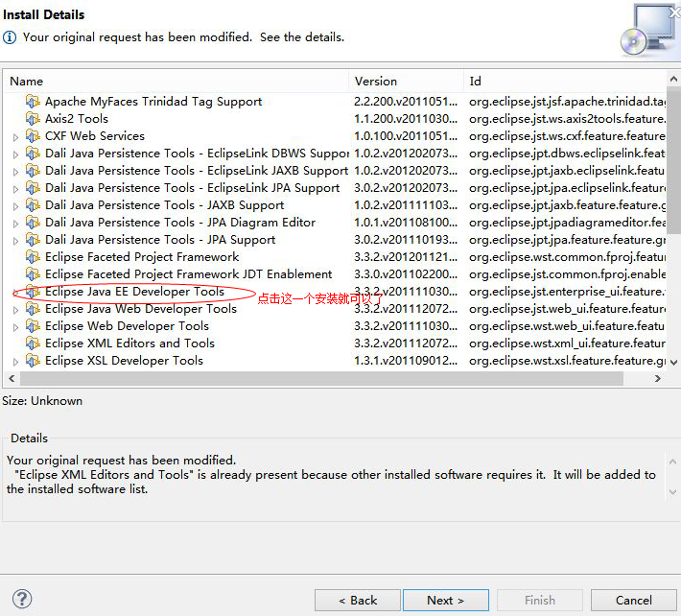681x616 pixels.
Task: Cancel the installation dialog
Action: pyautogui.click(x=633, y=600)
